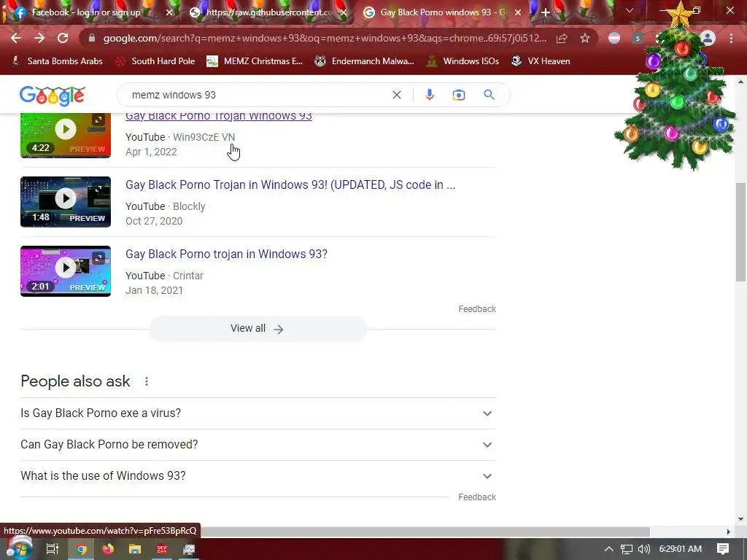Viewport: 747px width, 560px height.
Task: Click the 6:29:01 AM taskbar clock
Action: pos(681,549)
